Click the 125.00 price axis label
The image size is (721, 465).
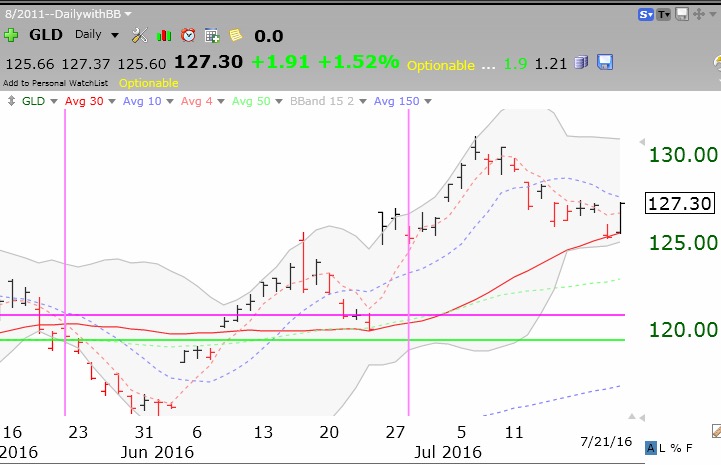coord(683,242)
